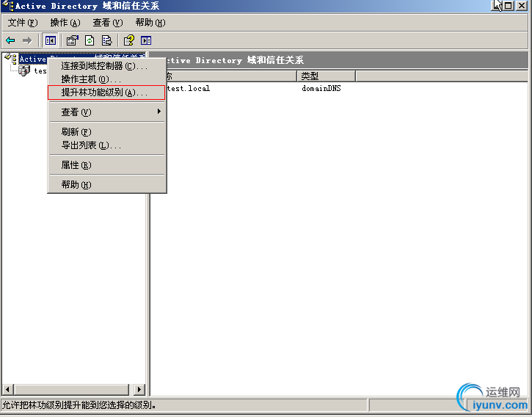Choose 连接到域控制器(C)... from context menu
The height and width of the screenshot is (417, 532).
(x=107, y=66)
